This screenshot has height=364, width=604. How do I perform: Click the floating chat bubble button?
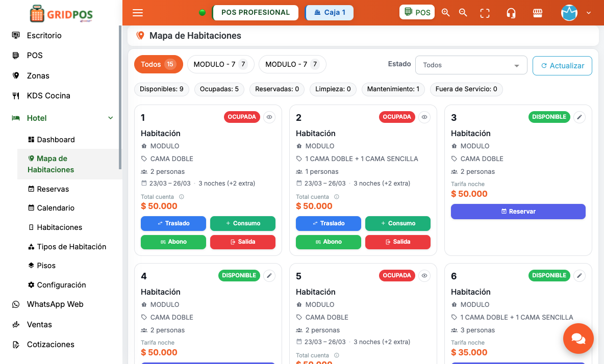point(578,338)
